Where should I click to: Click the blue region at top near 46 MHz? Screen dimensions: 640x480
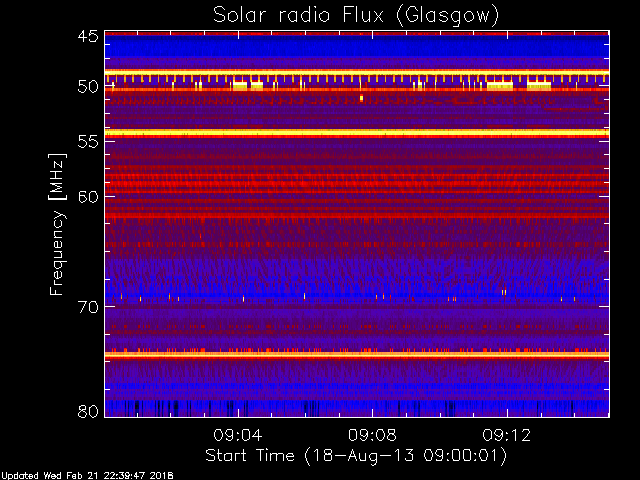[x=357, y=47]
